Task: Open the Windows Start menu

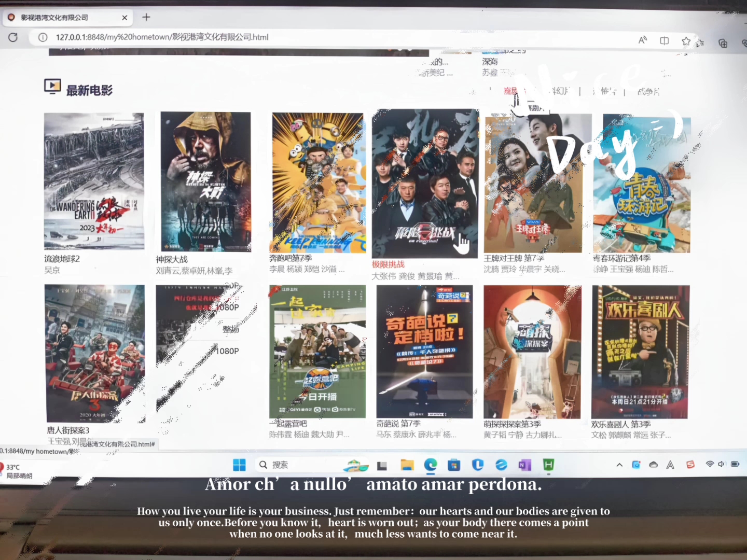Action: pyautogui.click(x=239, y=465)
